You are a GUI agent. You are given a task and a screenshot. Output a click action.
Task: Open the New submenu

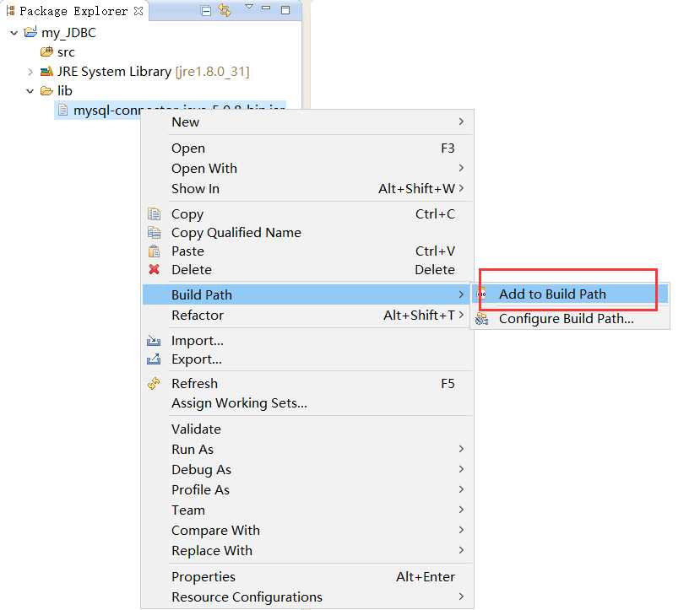(x=307, y=122)
